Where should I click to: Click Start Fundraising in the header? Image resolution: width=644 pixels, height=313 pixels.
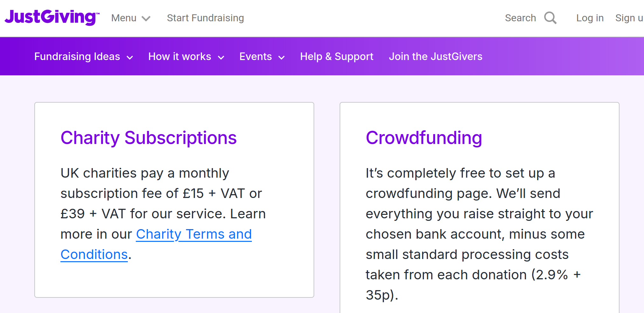(205, 18)
